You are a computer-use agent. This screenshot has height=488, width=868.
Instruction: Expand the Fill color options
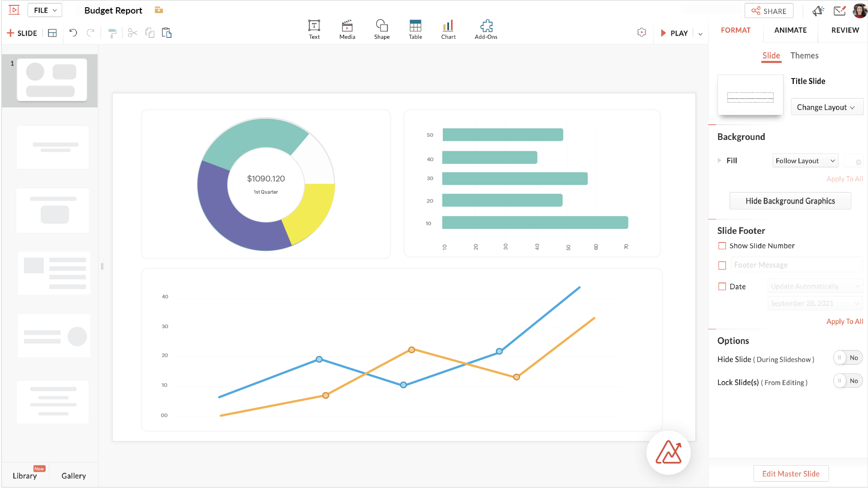pos(720,161)
